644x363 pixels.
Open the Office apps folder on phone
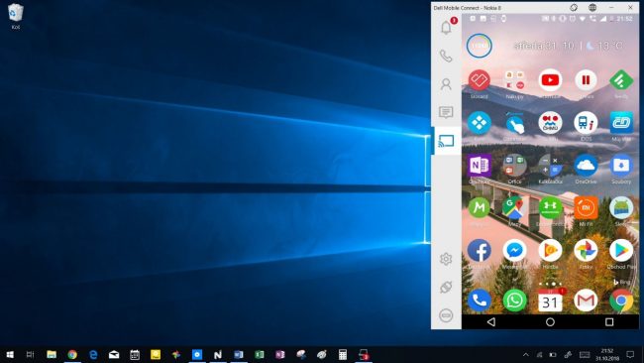point(514,166)
